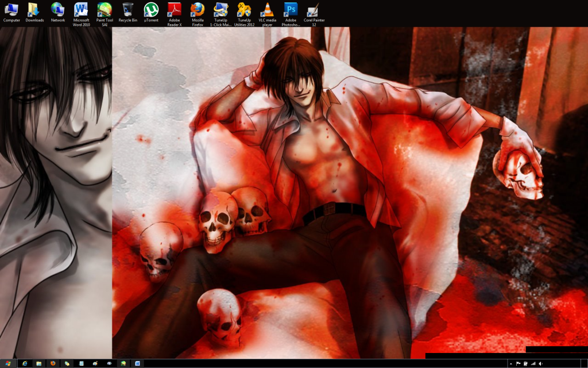Launch µTorrent from the desktop
Image resolution: width=588 pixels, height=368 pixels.
(x=151, y=13)
